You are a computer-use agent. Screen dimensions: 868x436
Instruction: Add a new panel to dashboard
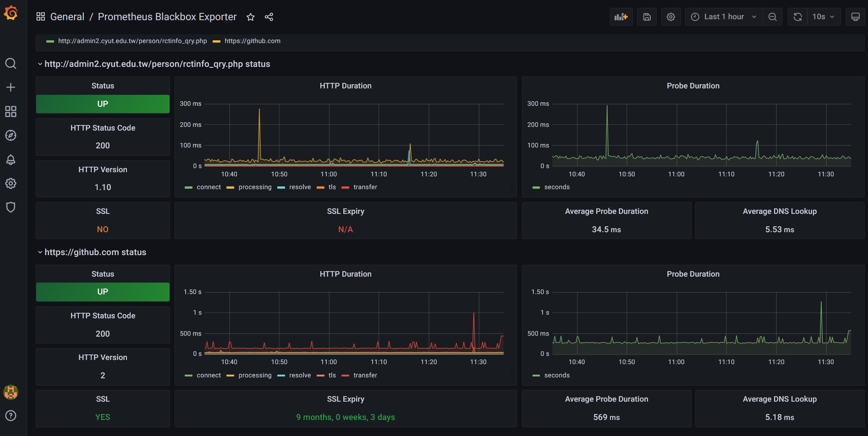(x=621, y=17)
